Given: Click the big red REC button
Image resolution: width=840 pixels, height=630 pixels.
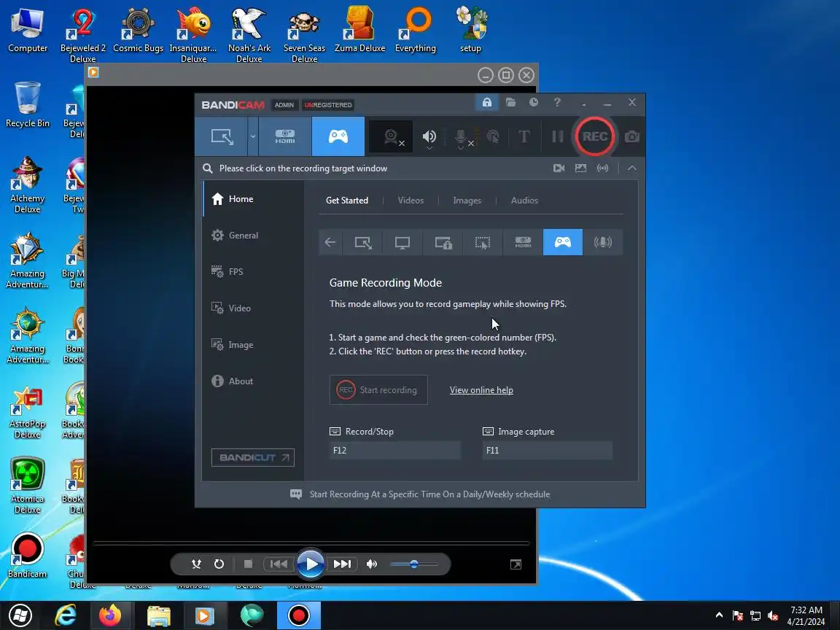Looking at the screenshot, I should click(x=595, y=136).
